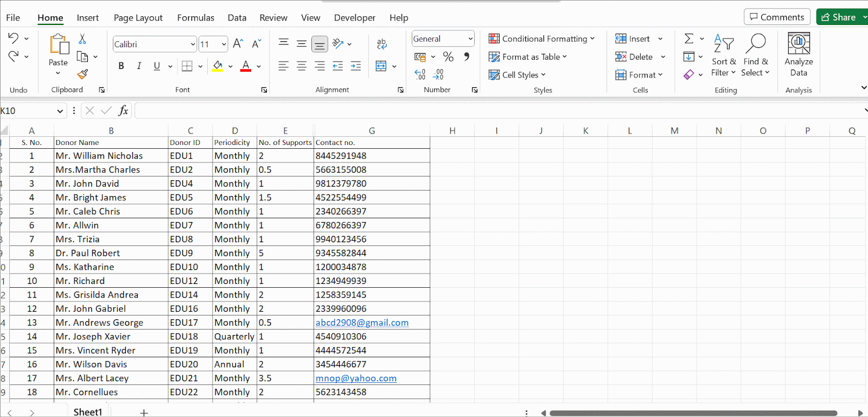Toggle Italic formatting

click(139, 66)
